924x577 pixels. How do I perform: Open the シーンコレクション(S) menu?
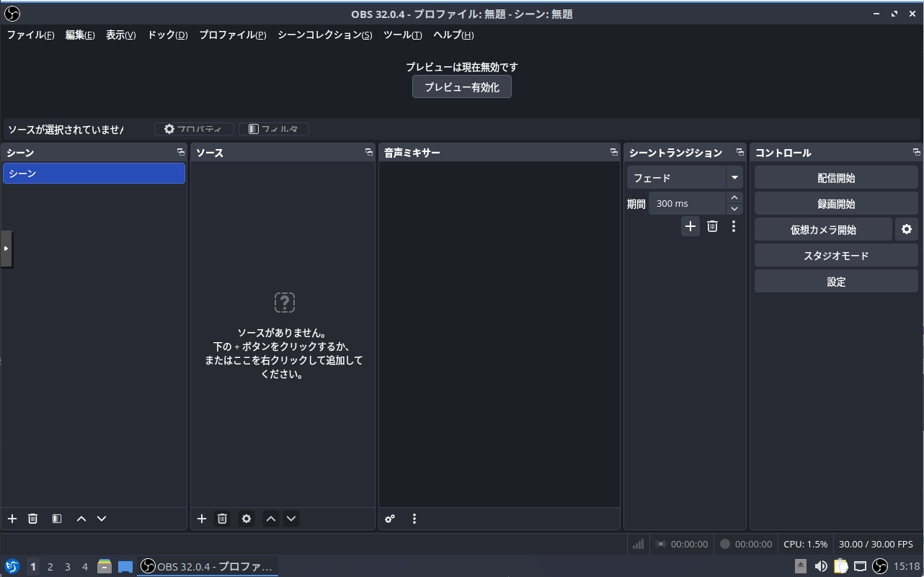[324, 35]
